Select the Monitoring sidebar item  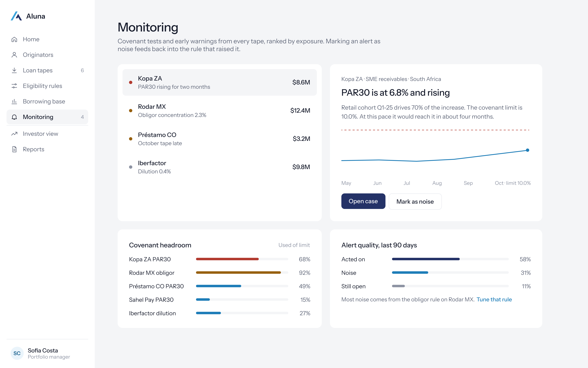tap(47, 117)
